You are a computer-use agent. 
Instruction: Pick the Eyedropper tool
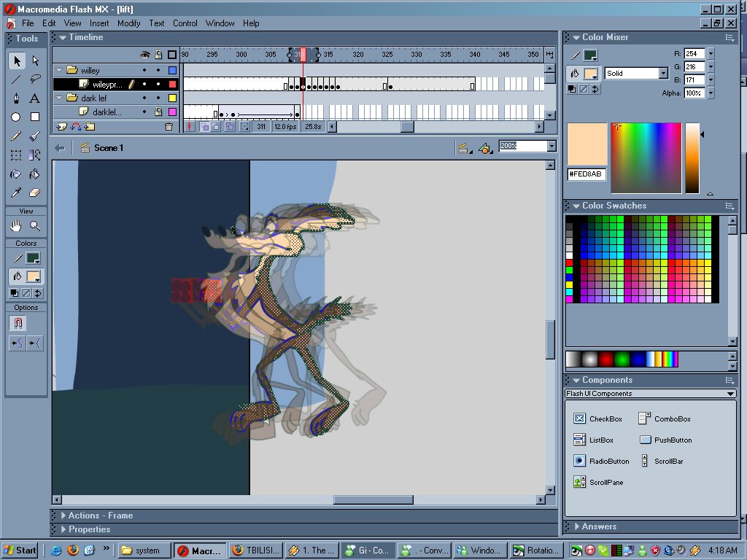tap(16, 192)
